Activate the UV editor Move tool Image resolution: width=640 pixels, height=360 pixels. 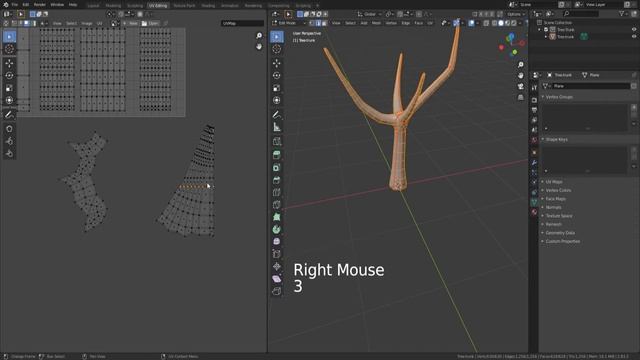click(9, 63)
